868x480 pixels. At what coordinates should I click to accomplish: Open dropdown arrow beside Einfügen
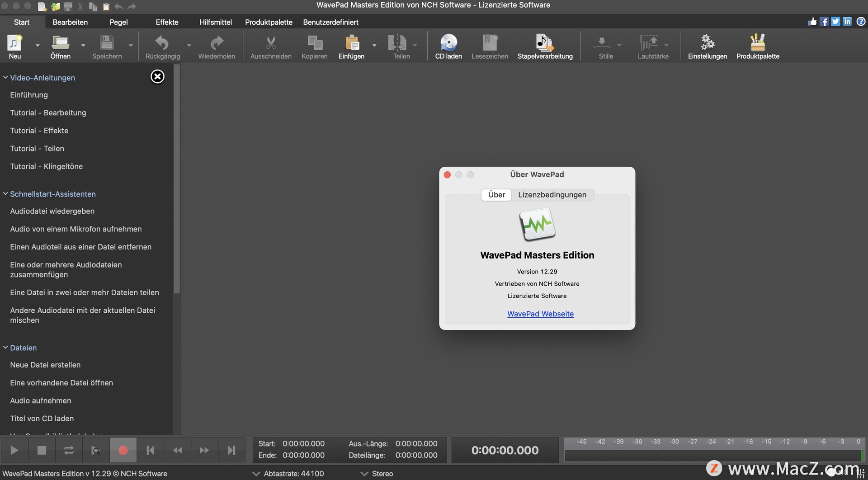pos(374,45)
